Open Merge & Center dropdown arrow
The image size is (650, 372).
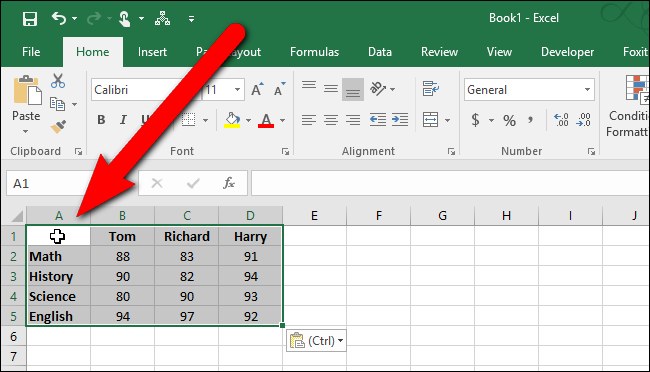coord(447,120)
